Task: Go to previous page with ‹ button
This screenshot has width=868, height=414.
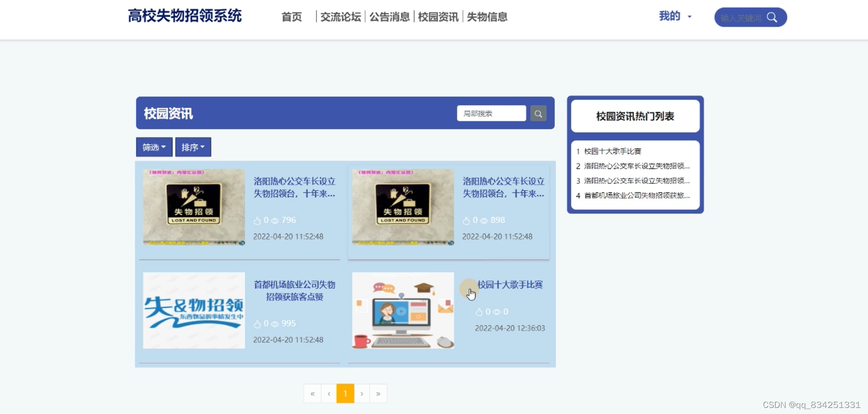Action: (x=329, y=394)
